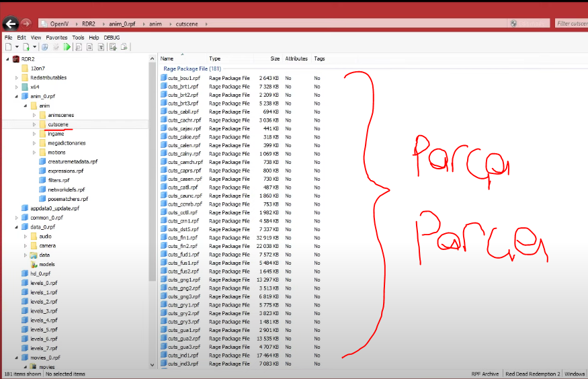Open the breadcrumb arrow after cutscene
The width and height of the screenshot is (588, 379).
[x=206, y=24]
